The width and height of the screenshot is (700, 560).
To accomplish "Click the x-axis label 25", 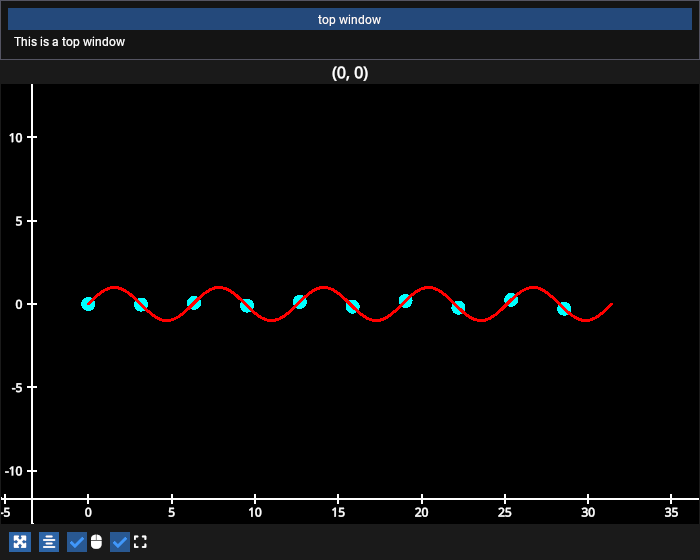I will click(504, 512).
